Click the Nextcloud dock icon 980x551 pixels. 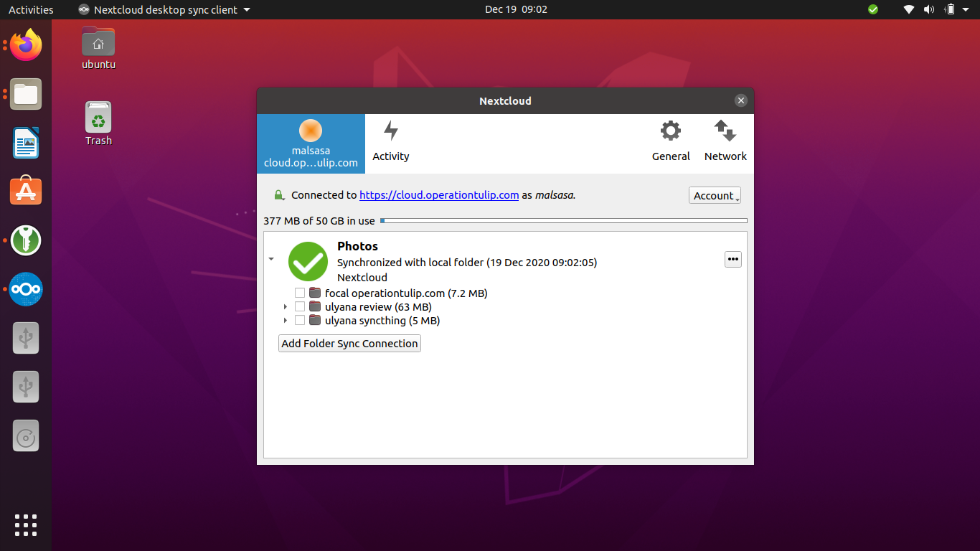coord(26,289)
